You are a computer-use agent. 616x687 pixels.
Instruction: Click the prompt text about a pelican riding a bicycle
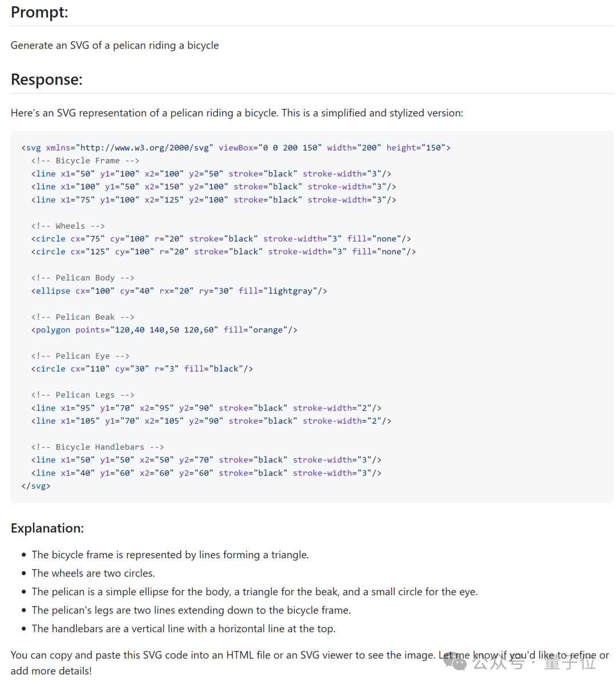[115, 45]
